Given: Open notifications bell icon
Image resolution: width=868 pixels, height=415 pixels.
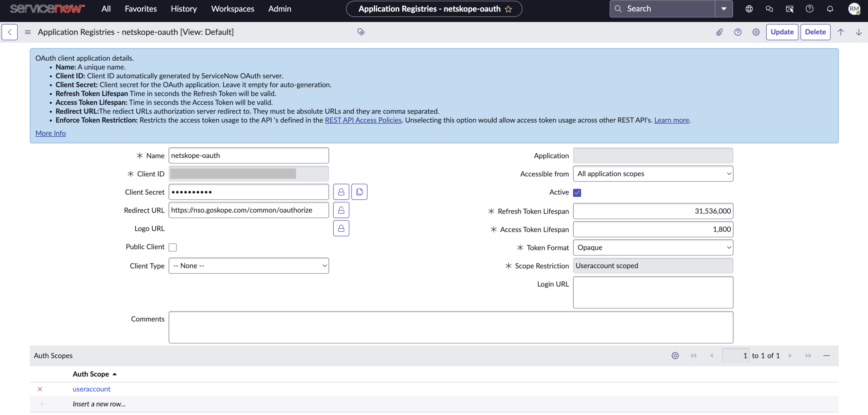Looking at the screenshot, I should [830, 9].
